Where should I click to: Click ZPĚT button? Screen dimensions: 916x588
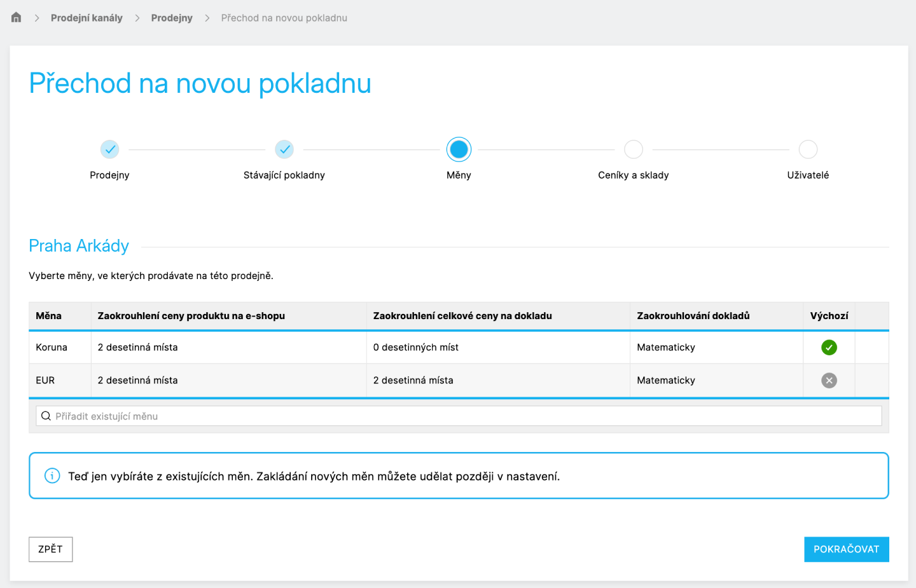51,549
